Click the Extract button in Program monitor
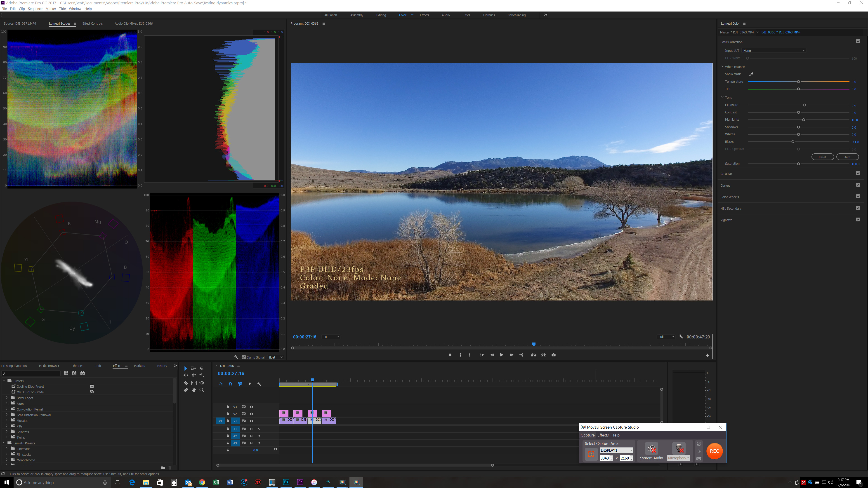This screenshot has width=868, height=488. click(543, 355)
